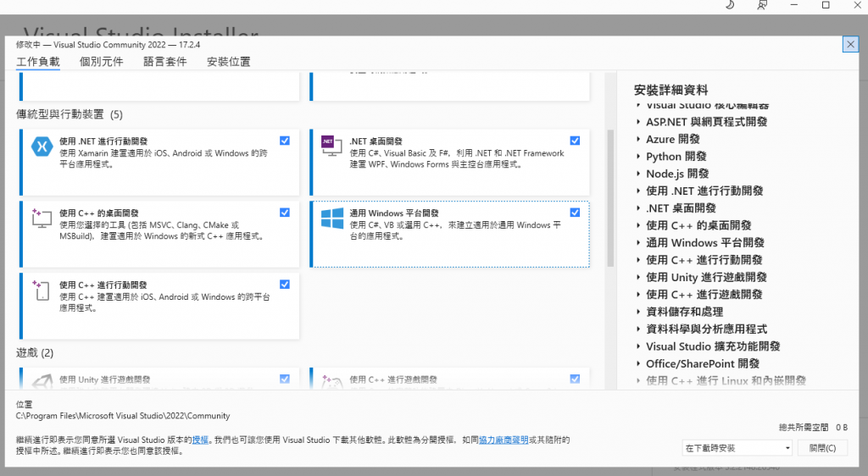Close the modify dialog with the X button
This screenshot has height=476, width=868.
850,44
